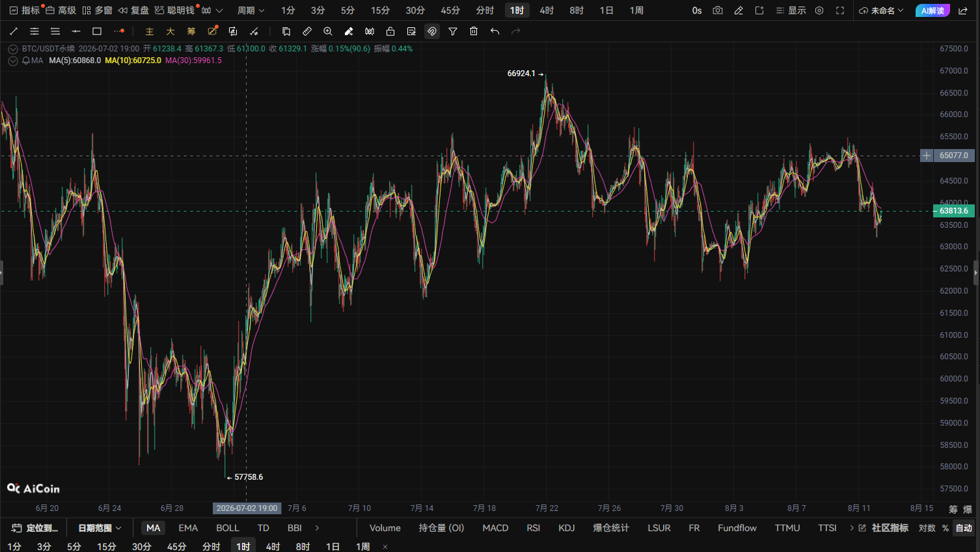980x552 pixels.
Task: Launch the AI解读 analysis button
Action: pos(932,10)
